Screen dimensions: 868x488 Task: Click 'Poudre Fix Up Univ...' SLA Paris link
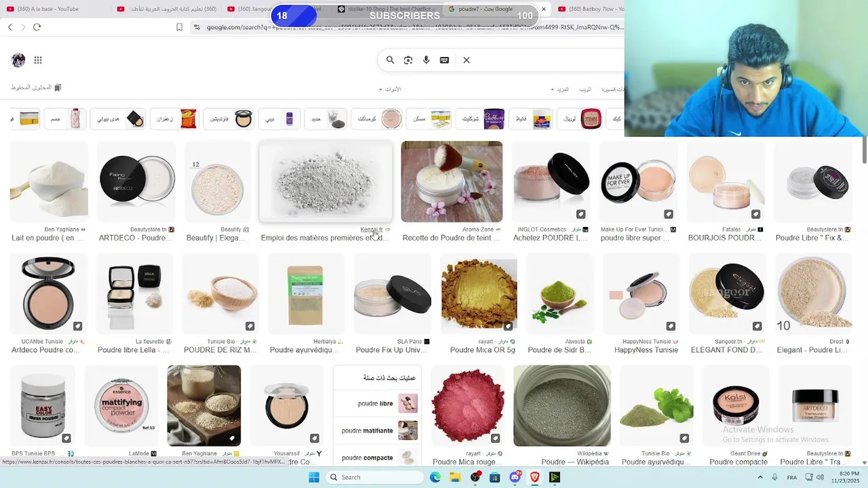click(x=391, y=350)
